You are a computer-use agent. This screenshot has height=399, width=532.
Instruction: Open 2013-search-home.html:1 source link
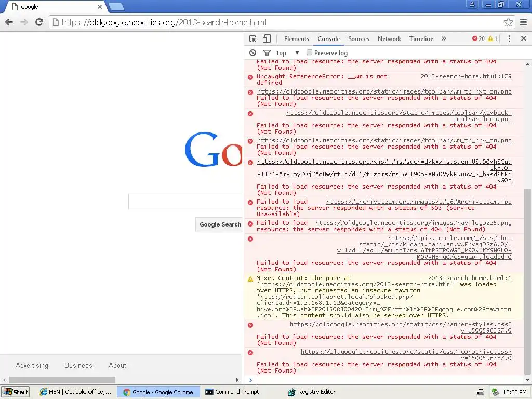click(470, 278)
